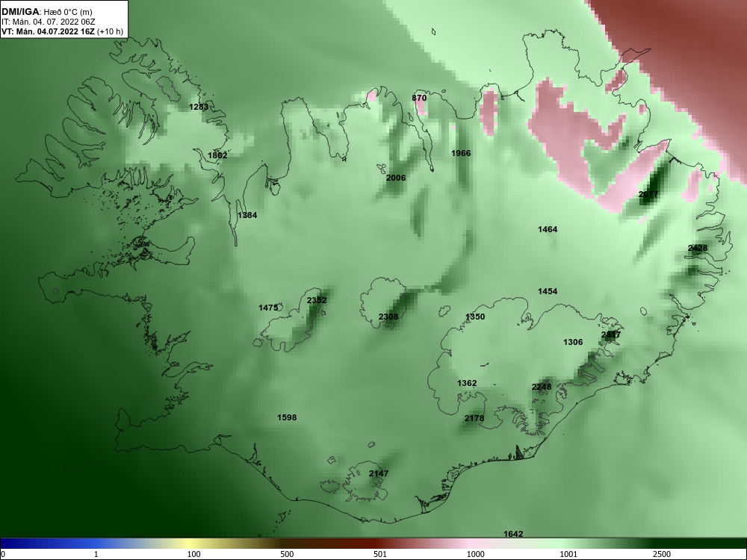747x560 pixels.
Task: Select the 1000 tick on the color scale
Action: [x=475, y=555]
